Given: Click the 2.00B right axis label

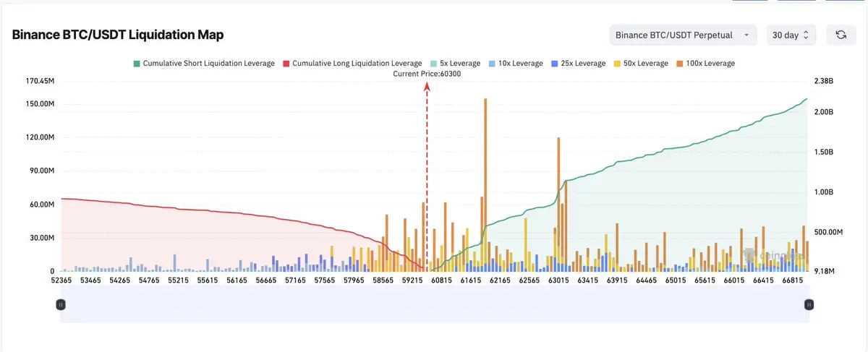Looking at the screenshot, I should [823, 112].
